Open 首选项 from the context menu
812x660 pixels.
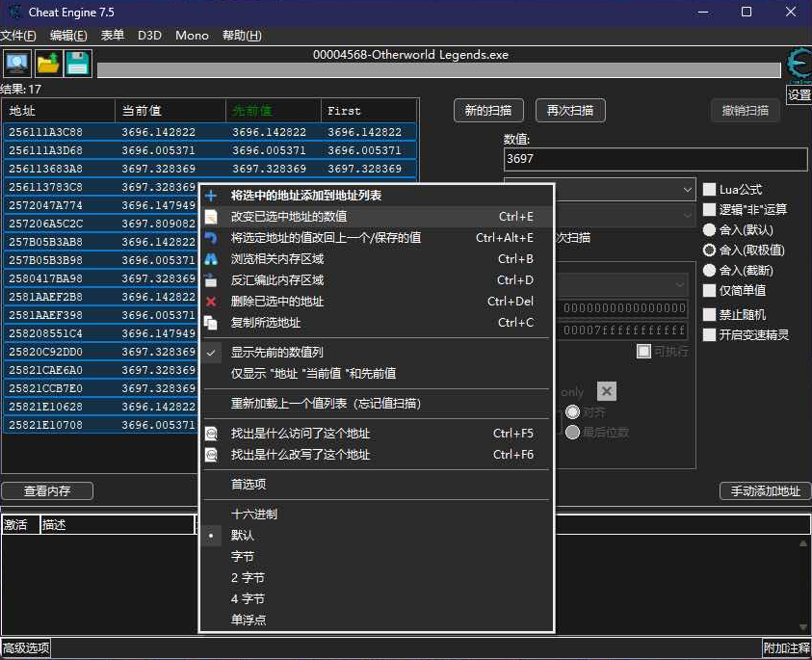click(x=377, y=485)
